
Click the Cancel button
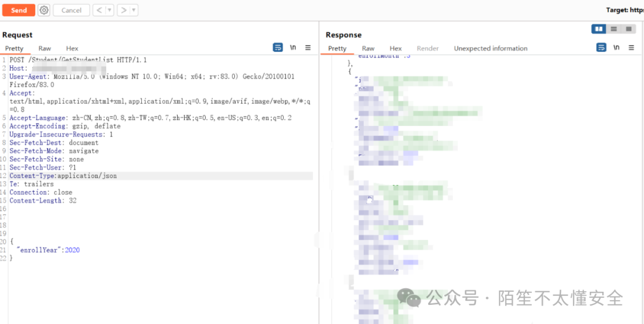click(72, 10)
